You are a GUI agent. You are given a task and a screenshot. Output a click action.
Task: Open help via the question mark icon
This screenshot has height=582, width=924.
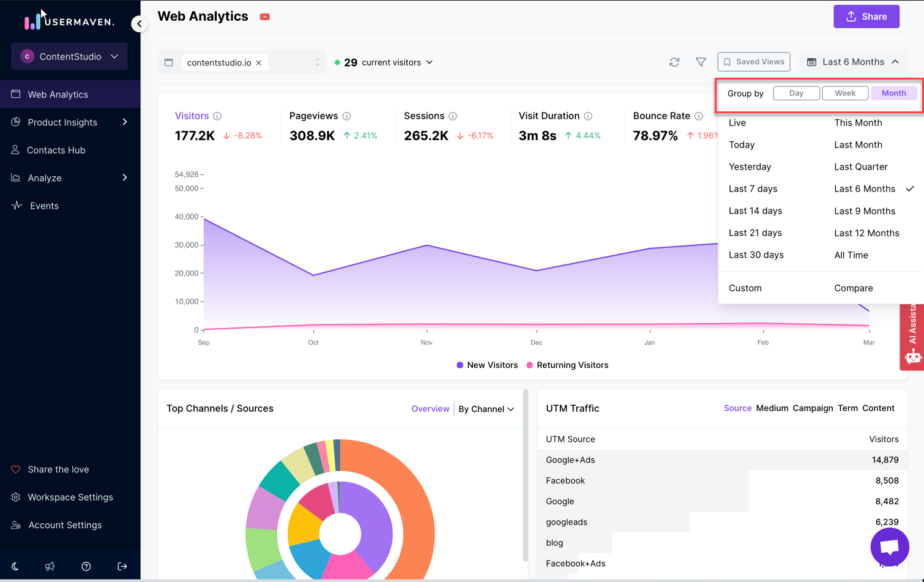click(x=86, y=566)
